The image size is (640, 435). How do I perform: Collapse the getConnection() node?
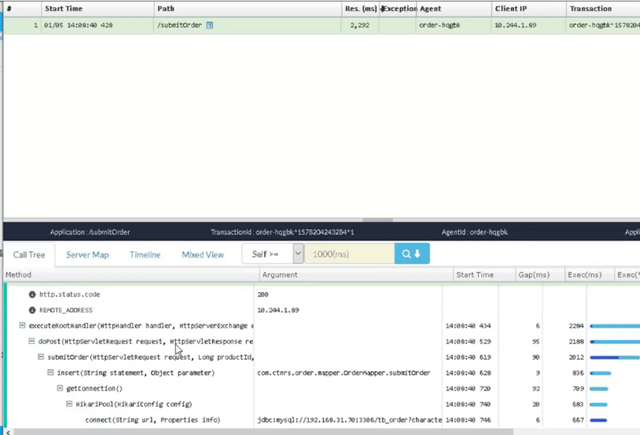60,388
